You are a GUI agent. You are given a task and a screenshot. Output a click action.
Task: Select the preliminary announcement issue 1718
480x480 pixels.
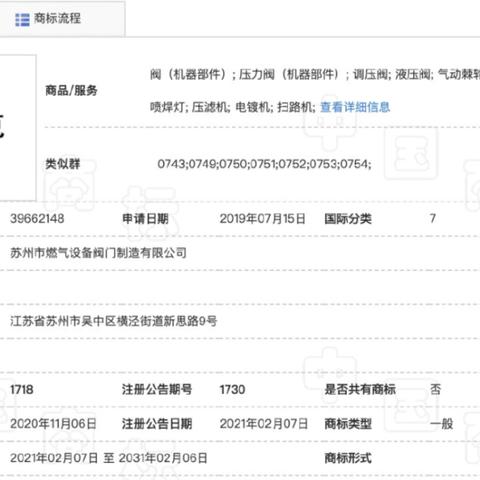pyautogui.click(x=22, y=389)
